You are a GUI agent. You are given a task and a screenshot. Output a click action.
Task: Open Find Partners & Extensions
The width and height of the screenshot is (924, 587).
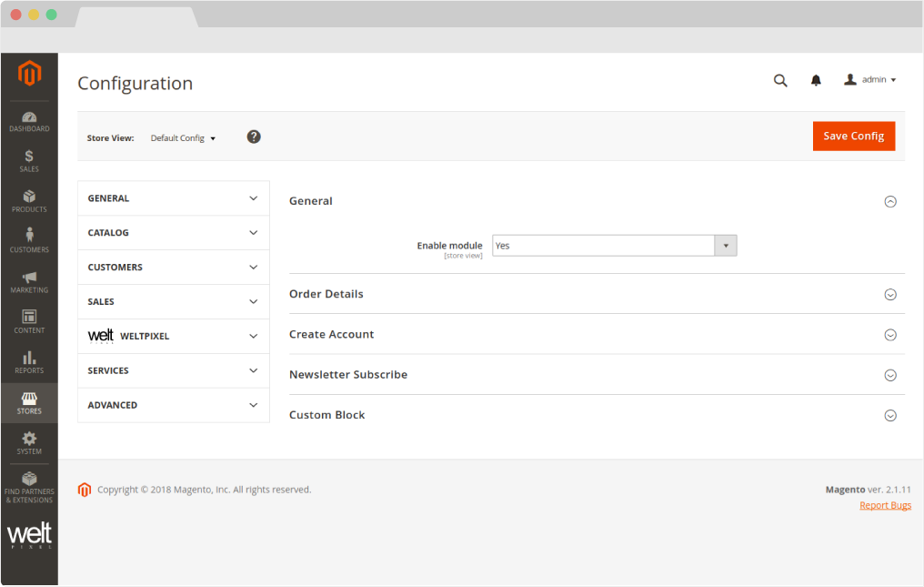click(x=29, y=487)
